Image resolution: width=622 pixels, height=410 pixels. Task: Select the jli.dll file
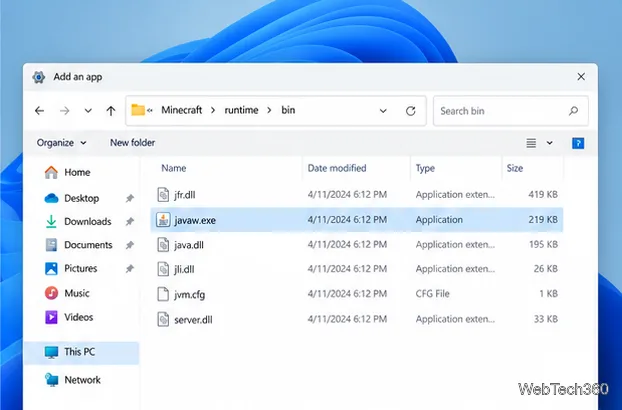pos(357,269)
